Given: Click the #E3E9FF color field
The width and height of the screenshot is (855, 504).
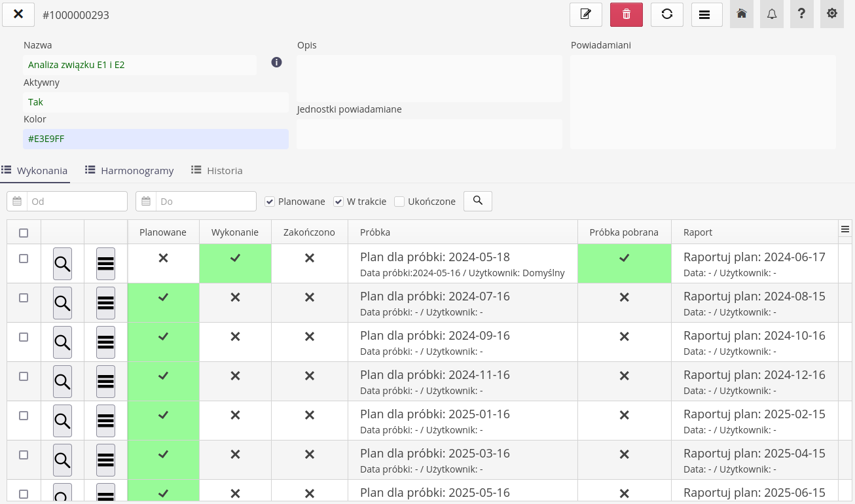Looking at the screenshot, I should pos(156,139).
